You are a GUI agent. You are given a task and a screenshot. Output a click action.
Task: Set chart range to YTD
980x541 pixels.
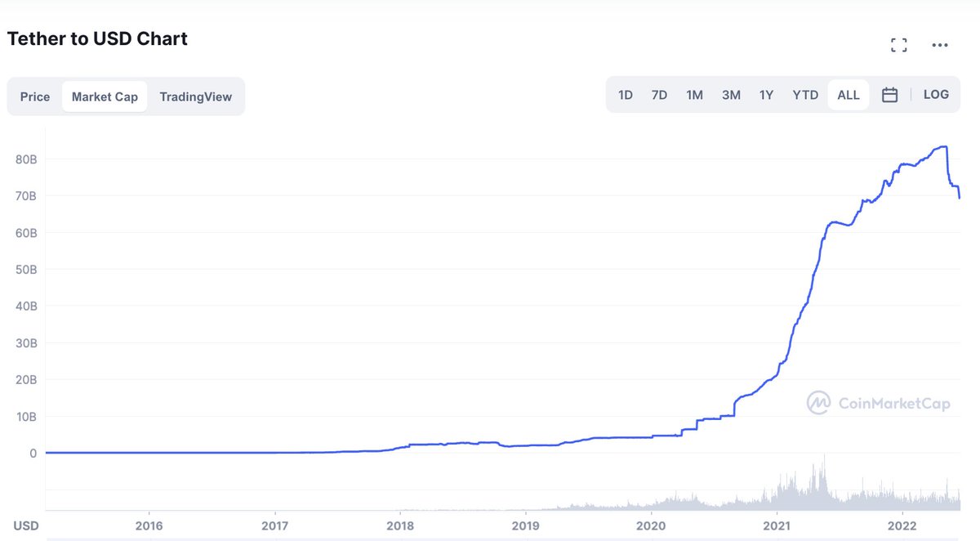coord(805,95)
